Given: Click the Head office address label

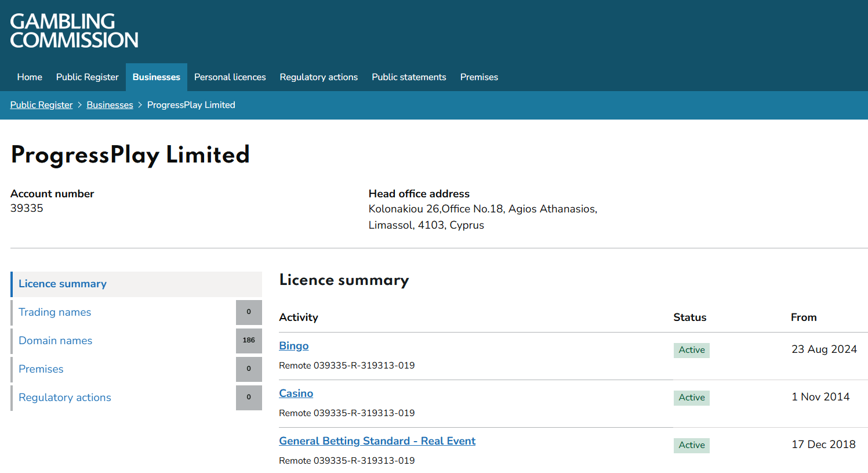Looking at the screenshot, I should 419,194.
